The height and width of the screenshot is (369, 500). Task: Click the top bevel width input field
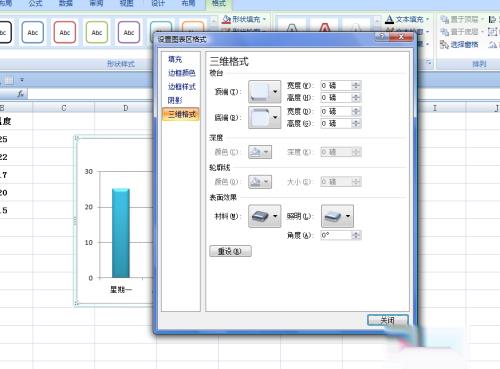tap(336, 86)
